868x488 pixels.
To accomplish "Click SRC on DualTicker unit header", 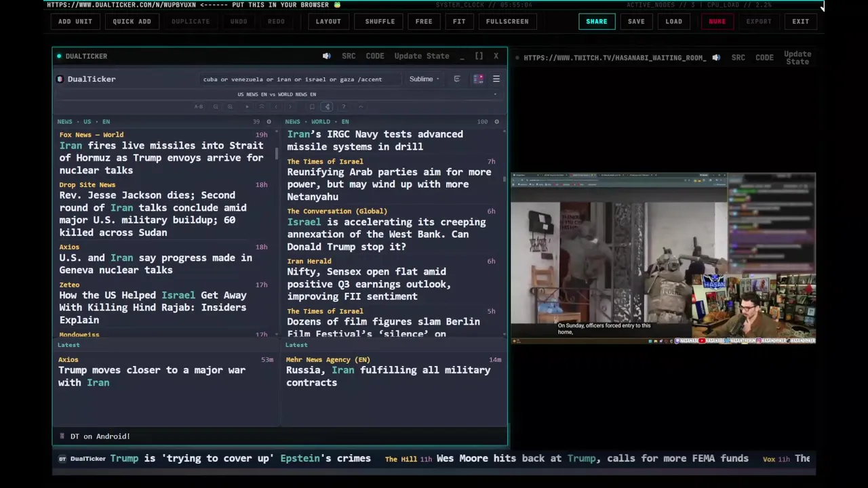I will click(x=349, y=56).
